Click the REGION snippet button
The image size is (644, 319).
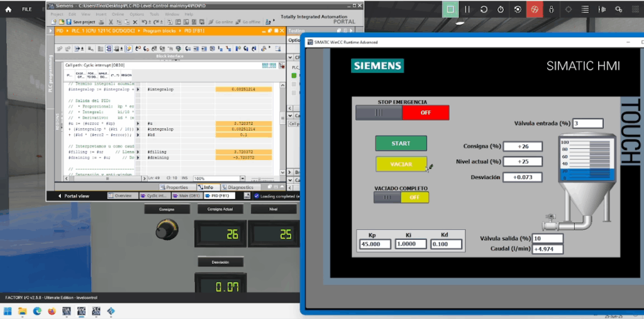tap(126, 75)
